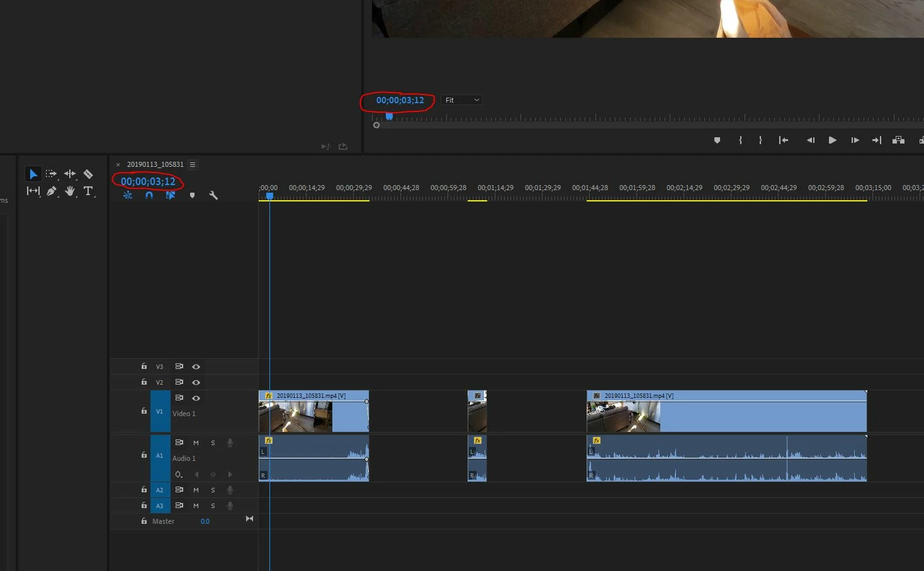Open timeline display settings wrench

[x=213, y=195]
